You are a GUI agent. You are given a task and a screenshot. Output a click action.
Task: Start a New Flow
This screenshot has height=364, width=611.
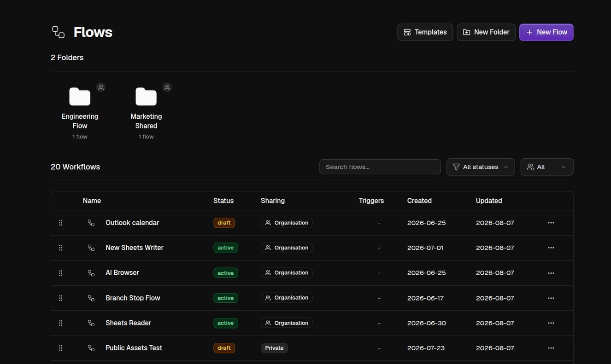(x=546, y=32)
